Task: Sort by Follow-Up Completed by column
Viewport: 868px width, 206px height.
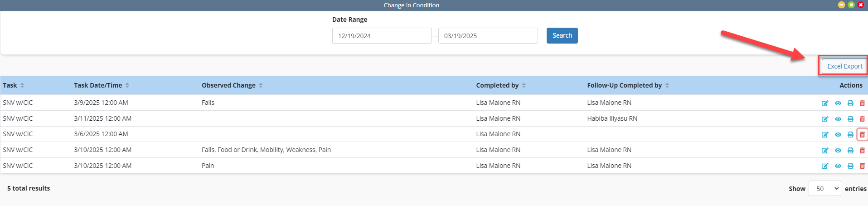Action: (x=667, y=85)
